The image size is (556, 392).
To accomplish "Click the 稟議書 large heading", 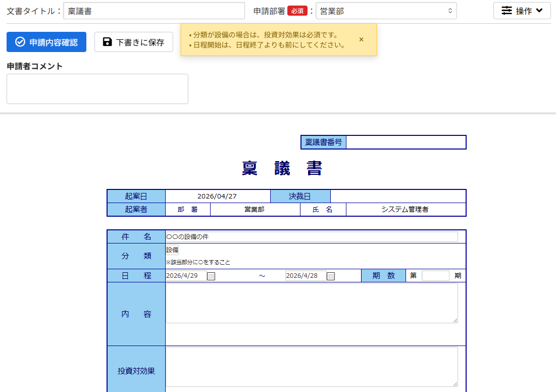I will (x=282, y=168).
